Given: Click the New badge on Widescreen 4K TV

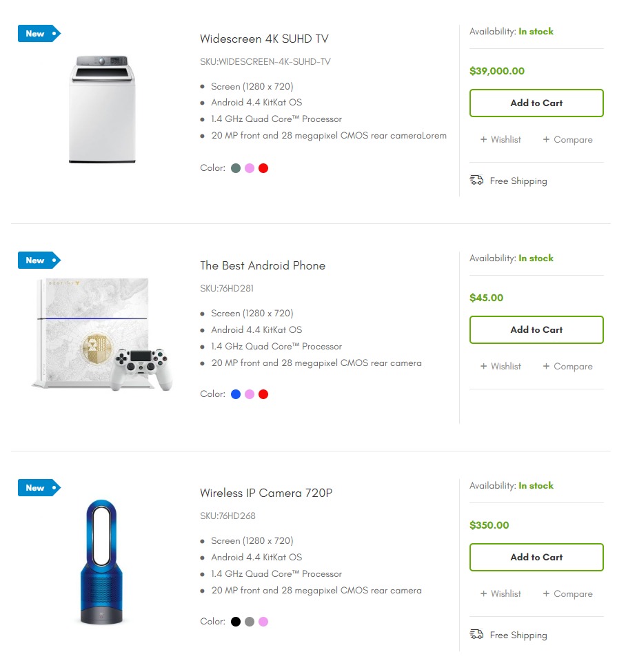Looking at the screenshot, I should 38,34.
